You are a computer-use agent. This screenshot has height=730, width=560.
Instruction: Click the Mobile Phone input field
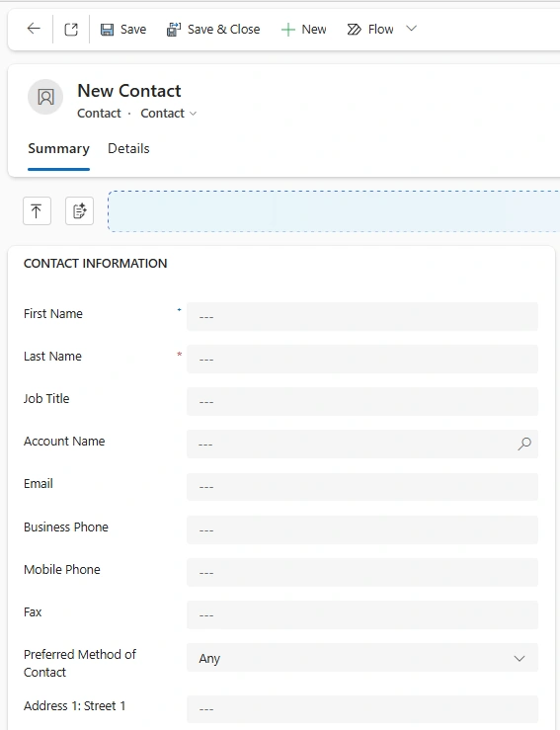tap(362, 572)
